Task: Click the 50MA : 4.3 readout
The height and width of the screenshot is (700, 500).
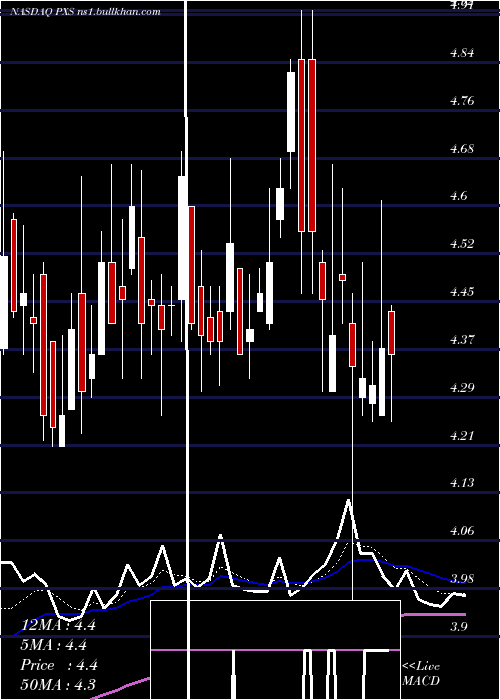Action: pyautogui.click(x=58, y=685)
